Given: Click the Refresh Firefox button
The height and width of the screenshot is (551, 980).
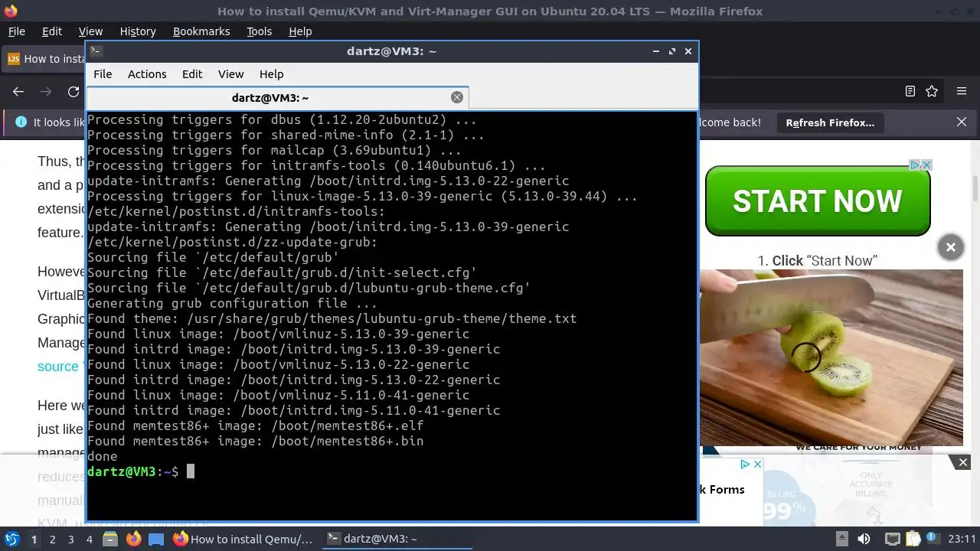Looking at the screenshot, I should 830,122.
